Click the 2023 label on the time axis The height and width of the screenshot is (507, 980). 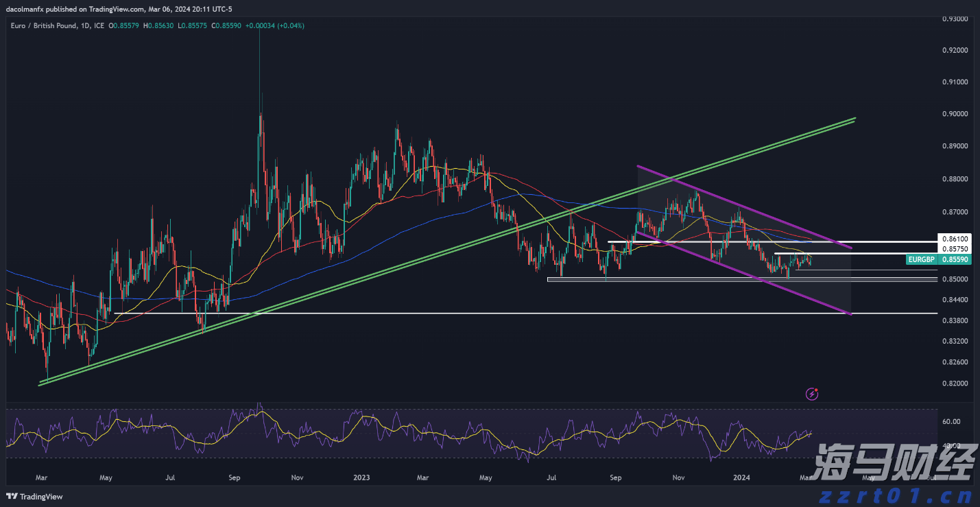(x=360, y=477)
